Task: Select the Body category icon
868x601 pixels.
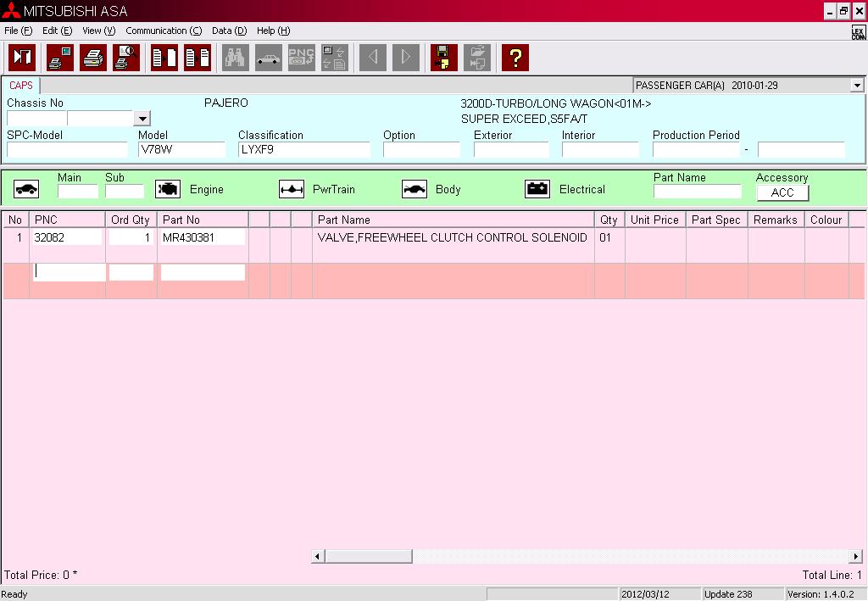Action: (415, 189)
